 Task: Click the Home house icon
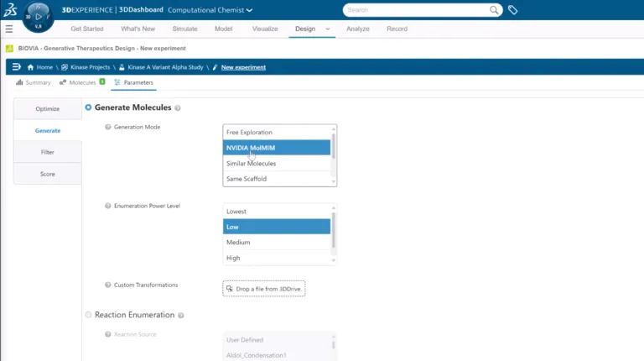click(x=30, y=67)
